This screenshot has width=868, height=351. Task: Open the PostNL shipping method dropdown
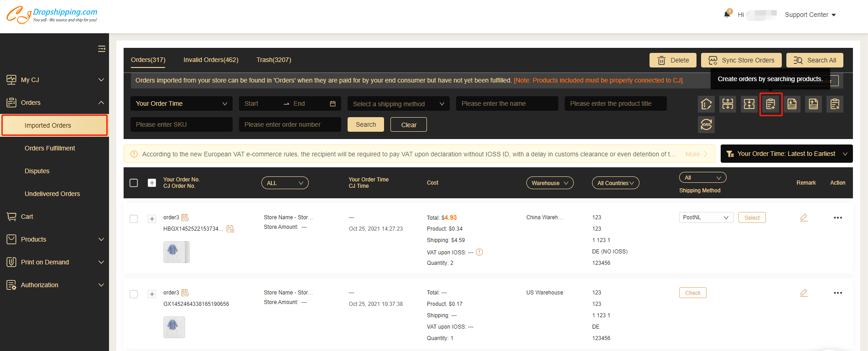coord(706,217)
